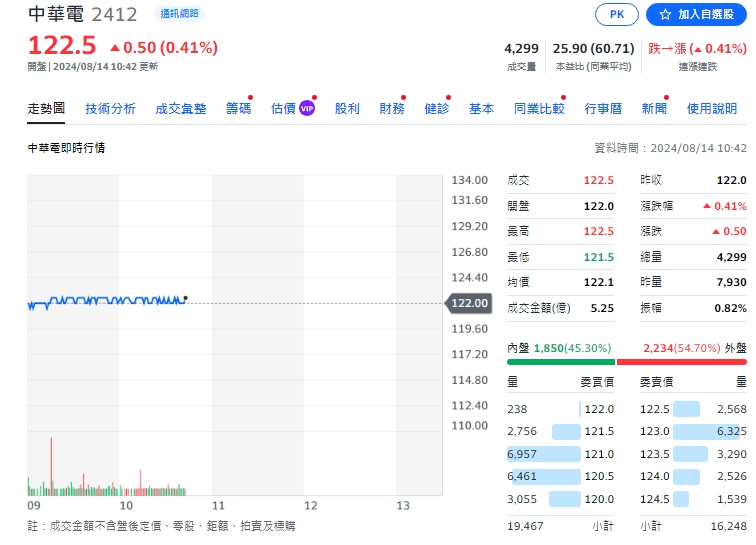Click the 25.90 (60.71) PE ratio value

tap(594, 49)
